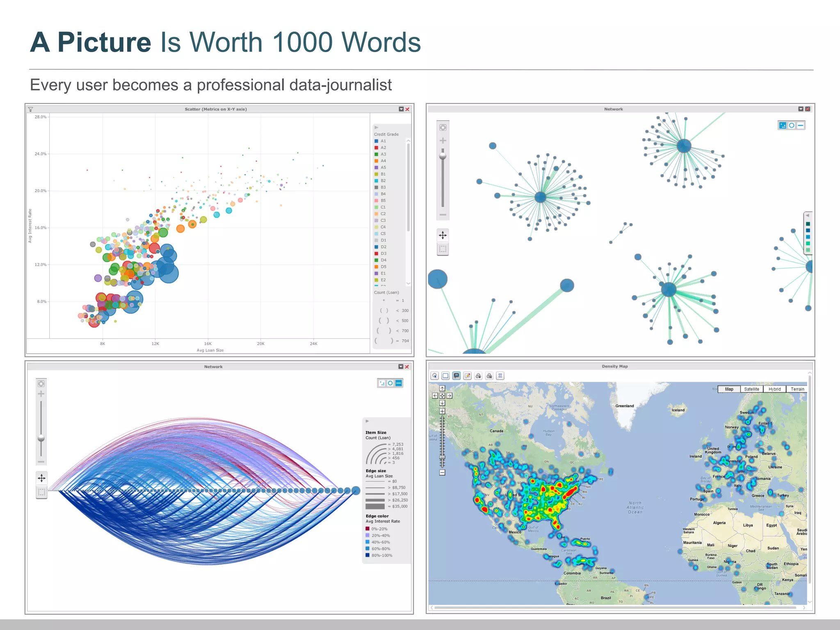Click the clear selection X tool in Density Map

[x=500, y=376]
